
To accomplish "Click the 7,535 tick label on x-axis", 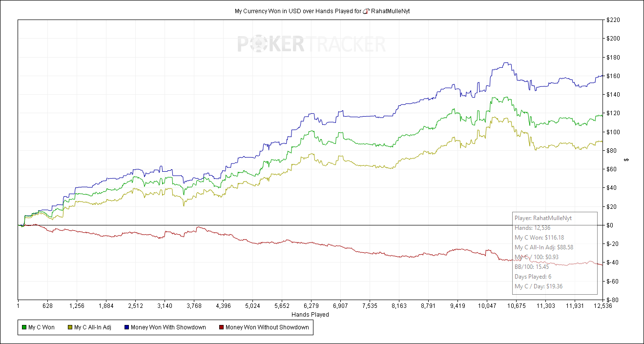I will point(370,306).
